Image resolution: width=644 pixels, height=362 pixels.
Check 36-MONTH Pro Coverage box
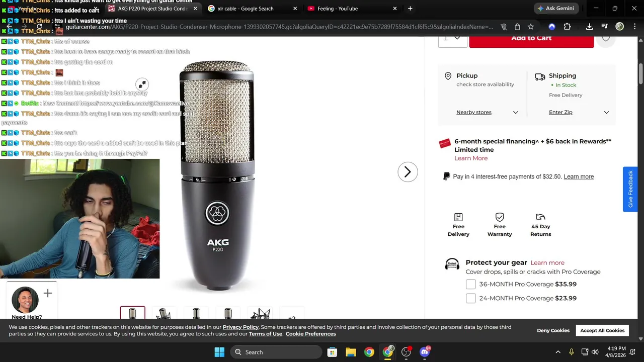471,284
